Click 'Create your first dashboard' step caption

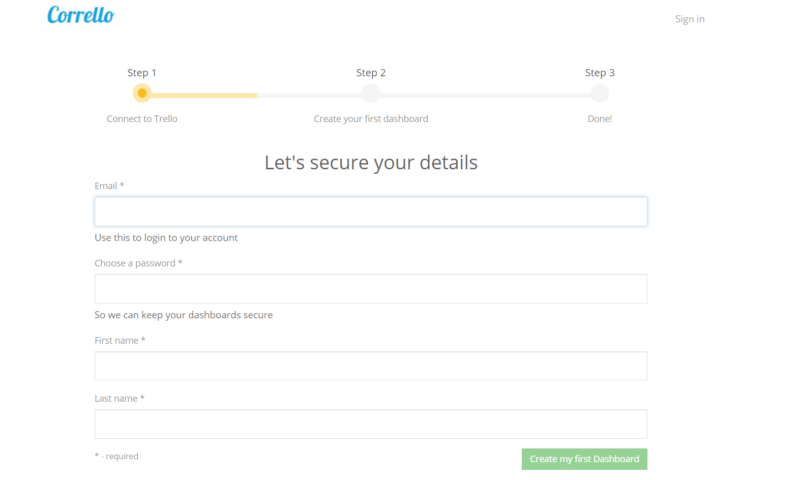click(371, 119)
